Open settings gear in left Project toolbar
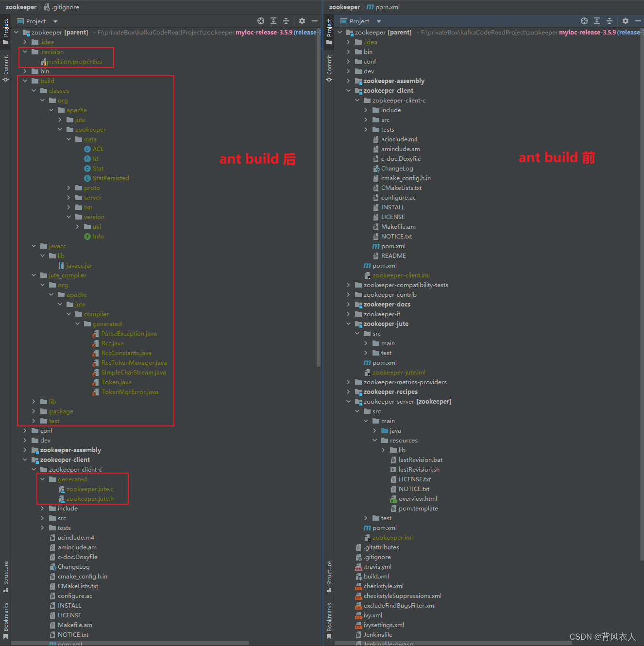This screenshot has height=646, width=644. [302, 21]
